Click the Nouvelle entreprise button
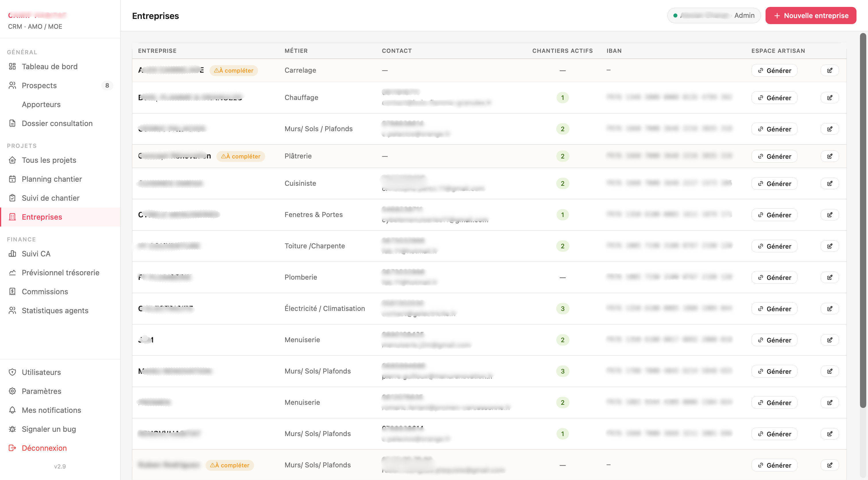Screen dimensions: 868x480 (x=811, y=16)
